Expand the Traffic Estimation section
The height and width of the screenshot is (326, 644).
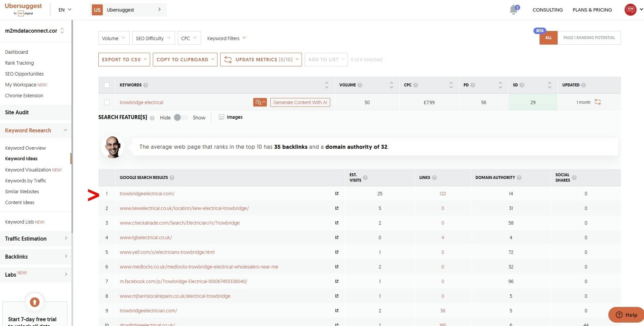click(x=36, y=239)
